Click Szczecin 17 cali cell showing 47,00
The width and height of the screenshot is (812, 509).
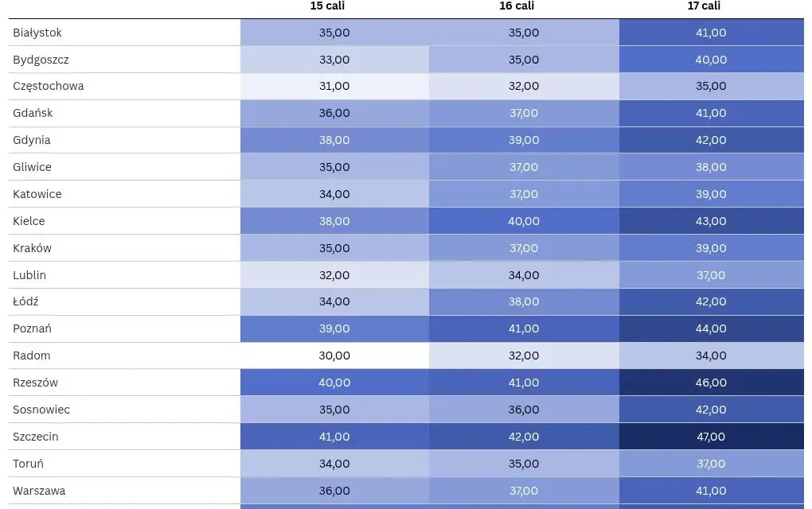click(x=712, y=437)
